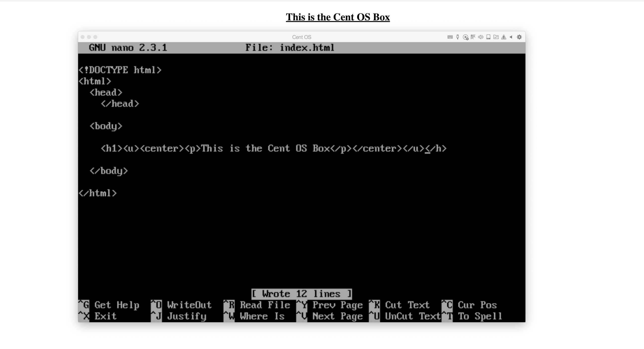The image size is (644, 349).
Task: Click the keyboard status icon
Action: 450,37
